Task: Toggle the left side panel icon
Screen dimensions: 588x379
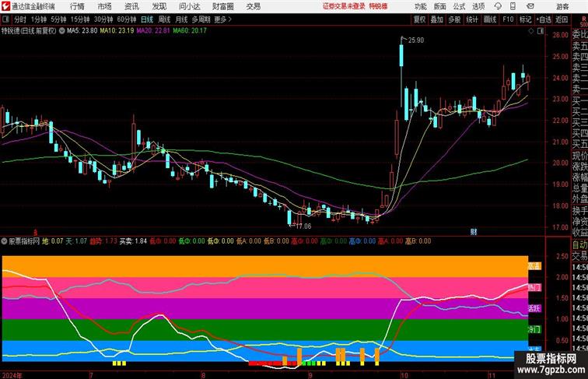Action: point(5,19)
